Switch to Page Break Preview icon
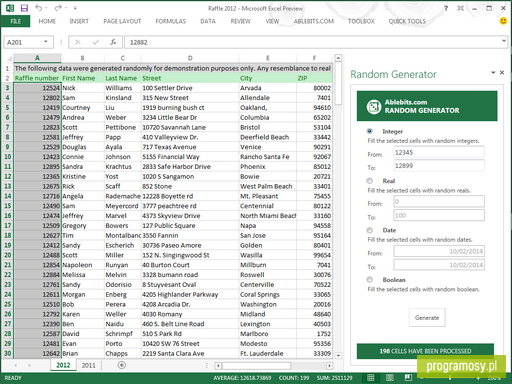This screenshot has width=512, height=384. pyautogui.click(x=408, y=378)
